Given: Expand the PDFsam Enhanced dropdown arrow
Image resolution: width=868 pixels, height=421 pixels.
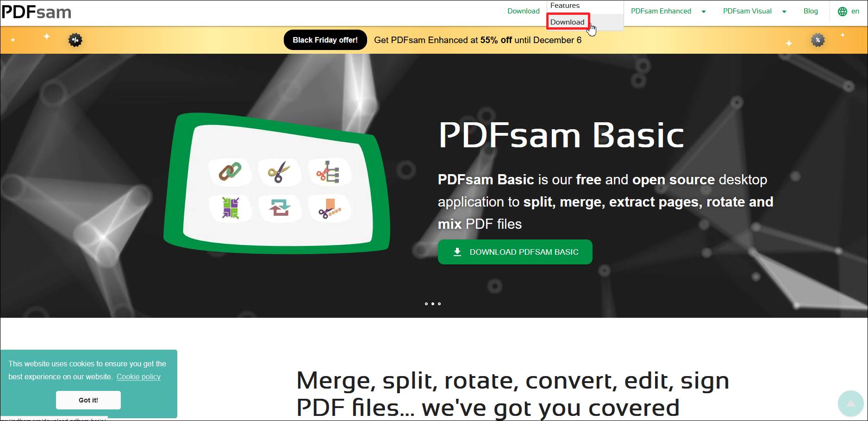Looking at the screenshot, I should click(x=704, y=12).
